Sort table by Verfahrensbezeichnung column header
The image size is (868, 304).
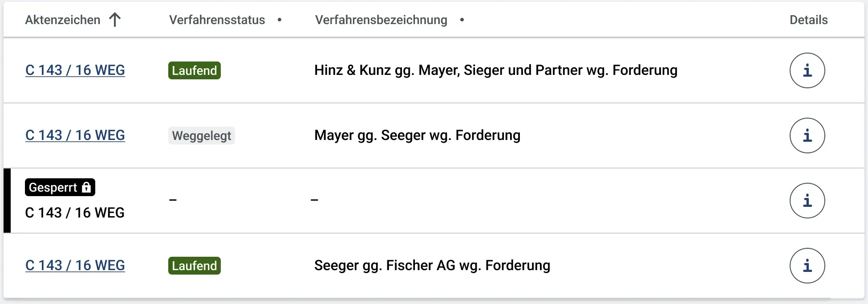[381, 20]
